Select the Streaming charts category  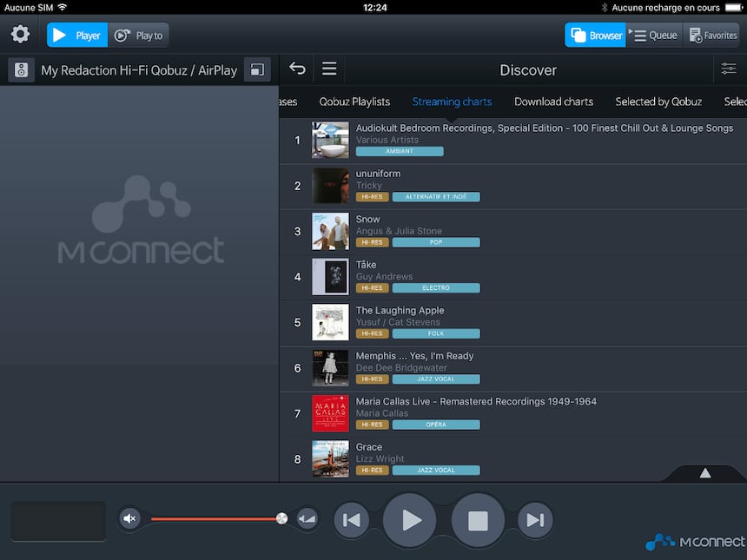[x=452, y=102]
